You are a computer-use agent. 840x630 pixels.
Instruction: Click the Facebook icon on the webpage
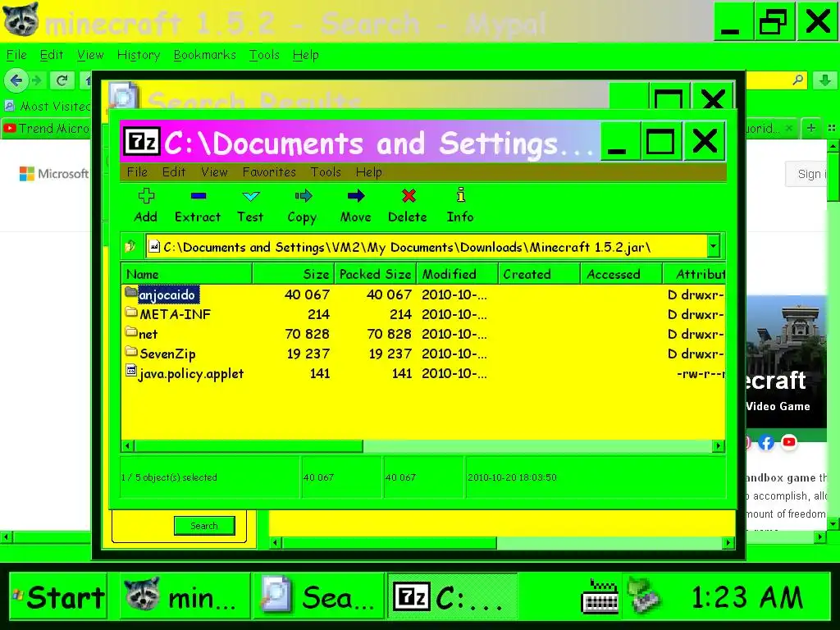pyautogui.click(x=766, y=442)
